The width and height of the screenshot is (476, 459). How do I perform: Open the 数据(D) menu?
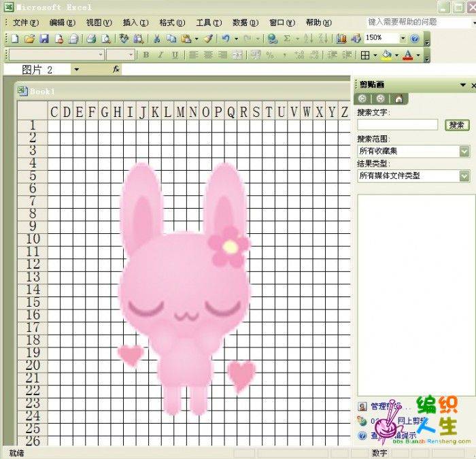tap(245, 22)
